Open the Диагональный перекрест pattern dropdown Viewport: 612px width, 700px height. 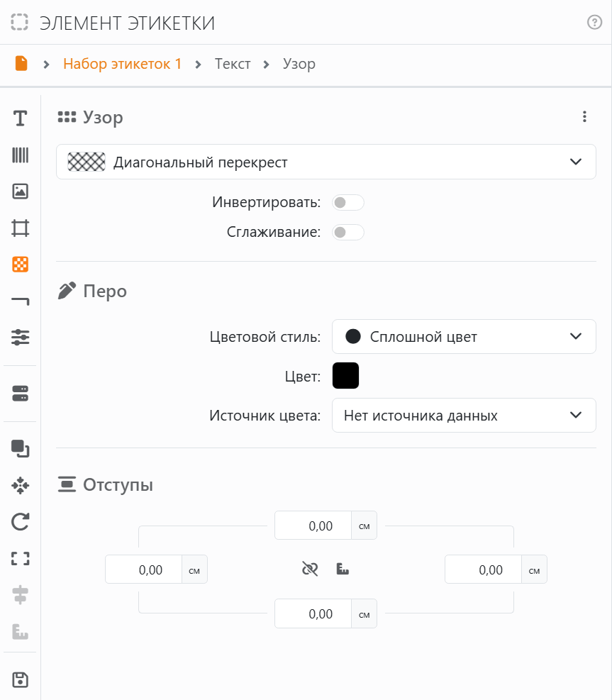pyautogui.click(x=326, y=162)
